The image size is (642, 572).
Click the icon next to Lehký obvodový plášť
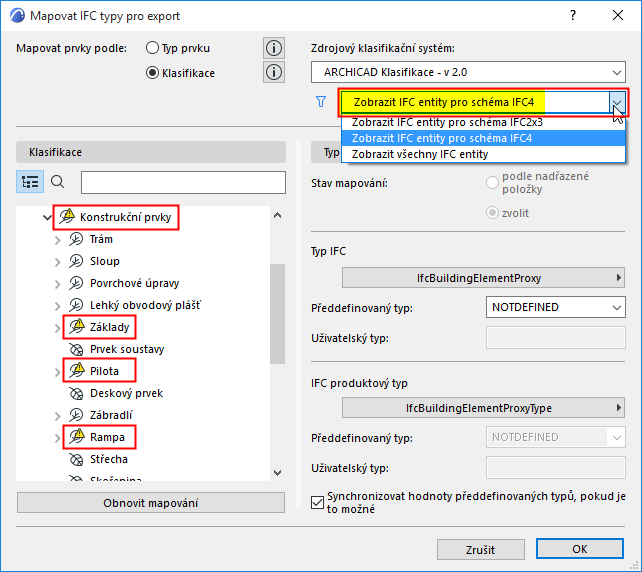(76, 305)
